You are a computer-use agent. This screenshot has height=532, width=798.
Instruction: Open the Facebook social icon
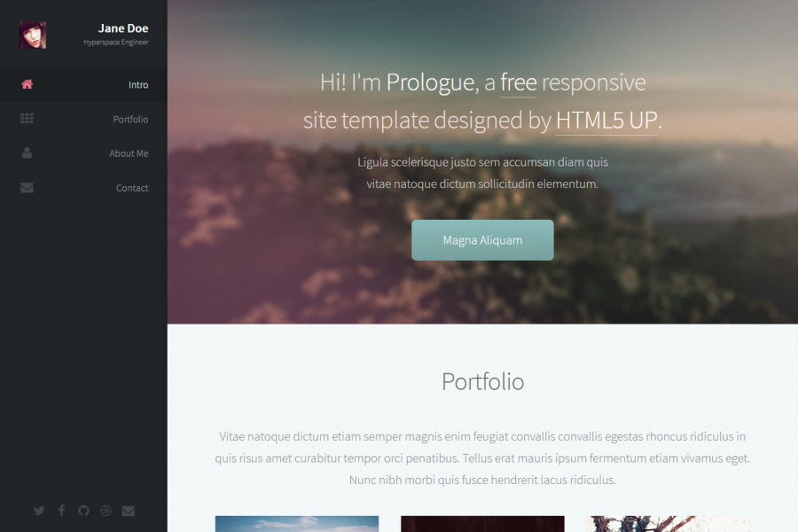coord(61,511)
